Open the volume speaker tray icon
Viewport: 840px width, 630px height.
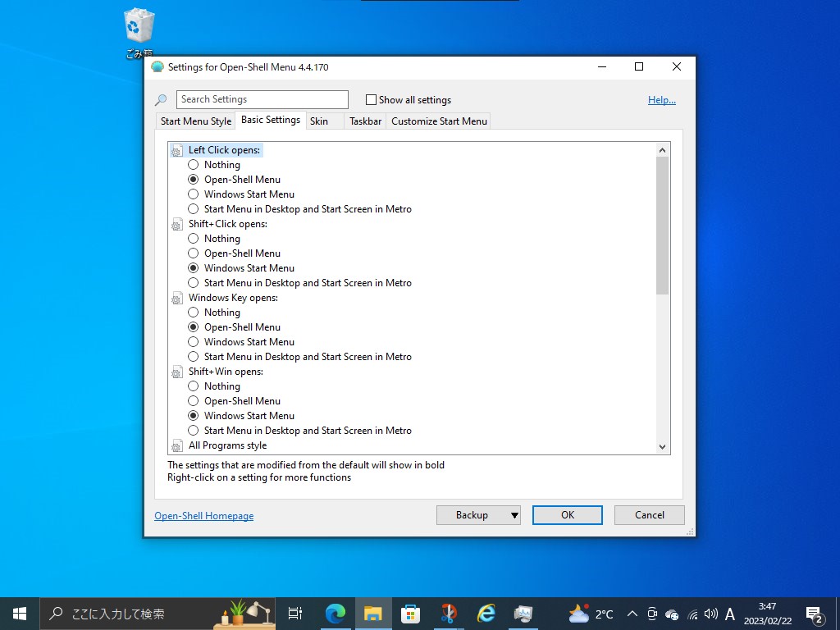click(711, 614)
